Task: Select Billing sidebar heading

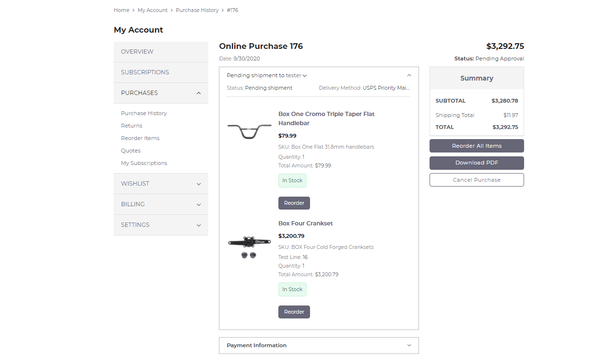Action: coord(132,204)
